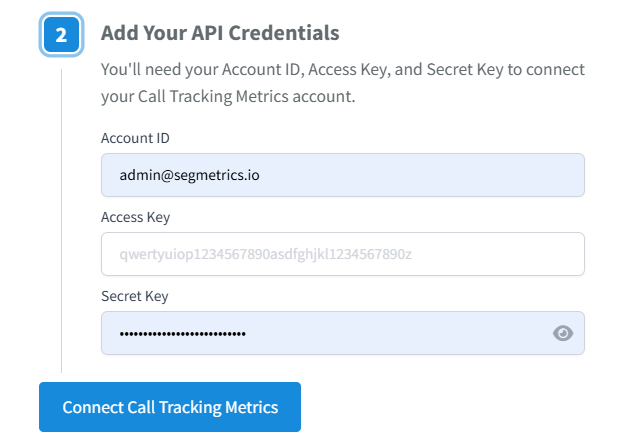The width and height of the screenshot is (639, 447).
Task: Click the Add Your API Credentials heading
Action: click(220, 33)
